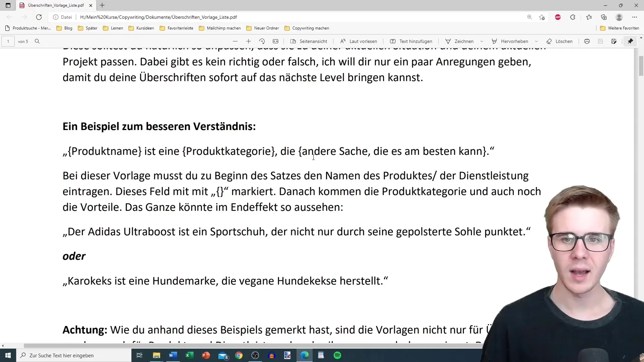Open the Extensions puzzle icon
Viewport: 644px width, 362px height.
point(573,17)
